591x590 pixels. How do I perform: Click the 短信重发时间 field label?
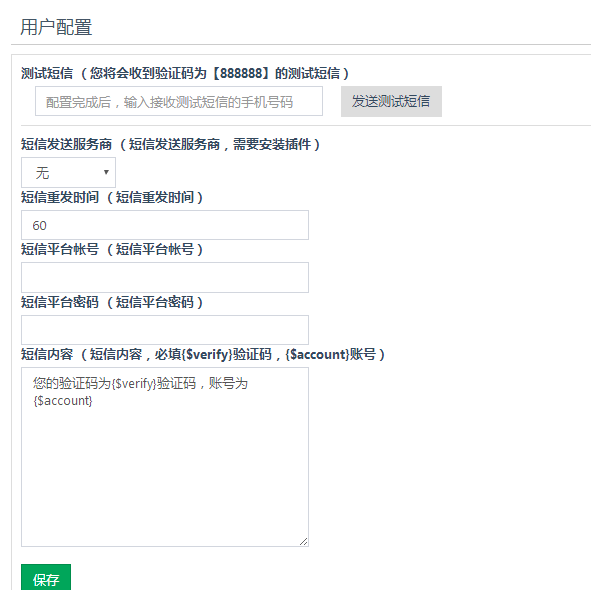pyautogui.click(x=112, y=197)
